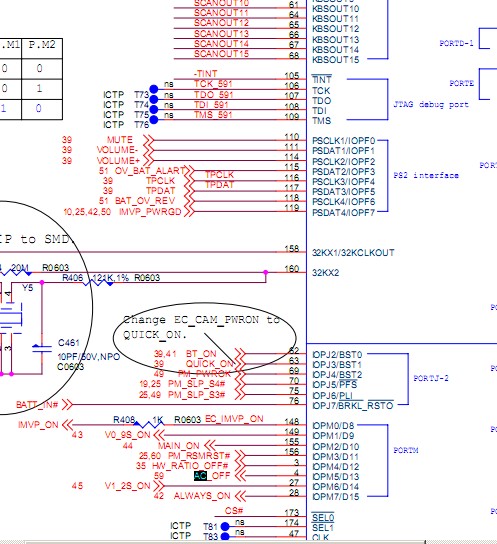Image resolution: width=497 pixels, height=544 pixels.
Task: Click the blue test point T76
Action: click(154, 120)
